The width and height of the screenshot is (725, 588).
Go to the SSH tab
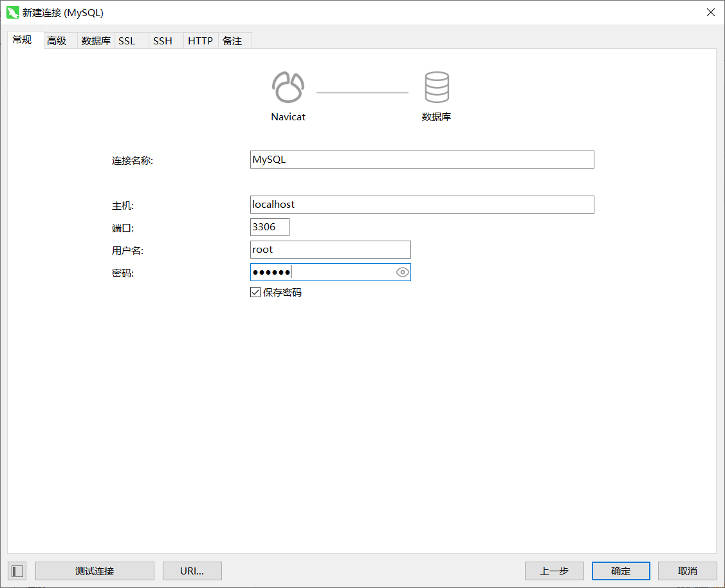(x=163, y=41)
